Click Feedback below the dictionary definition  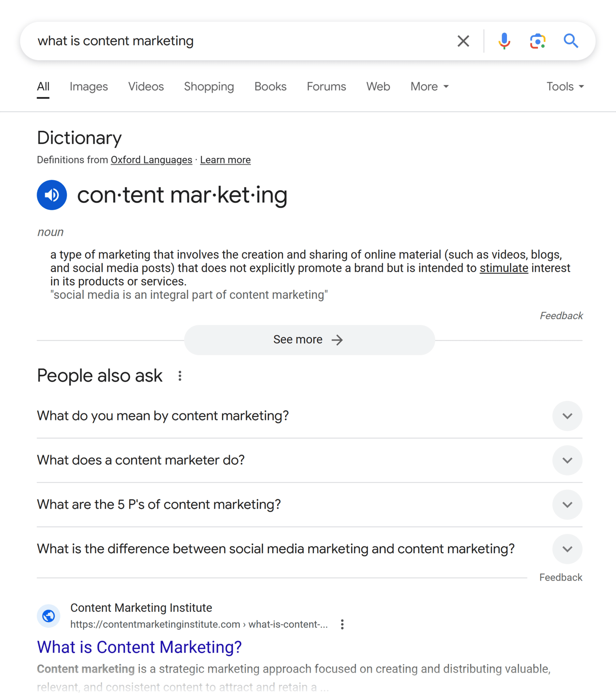click(x=561, y=316)
